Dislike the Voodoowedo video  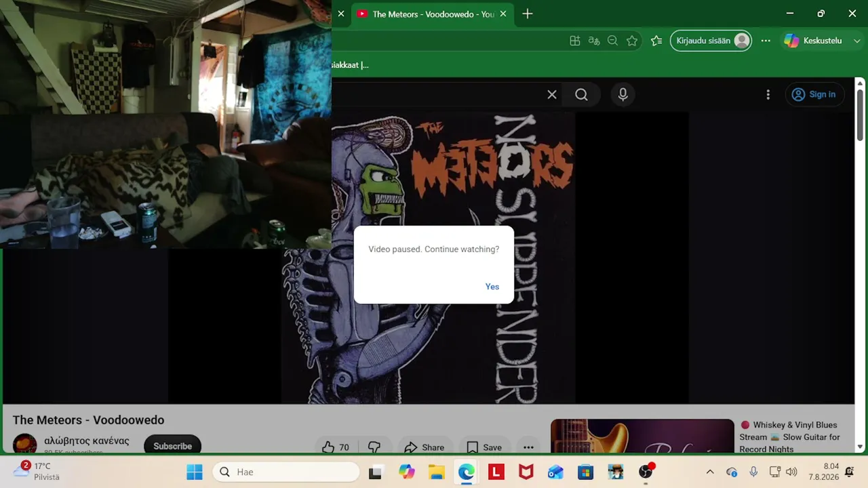[x=374, y=447]
